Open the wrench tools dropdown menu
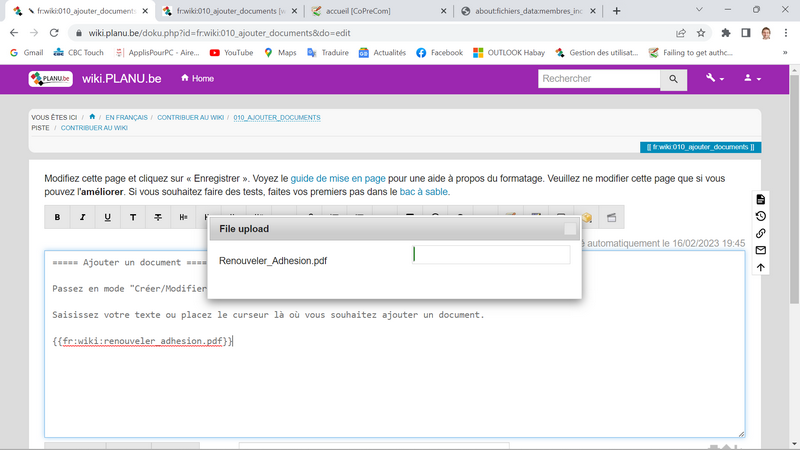800x450 pixels. [715, 79]
